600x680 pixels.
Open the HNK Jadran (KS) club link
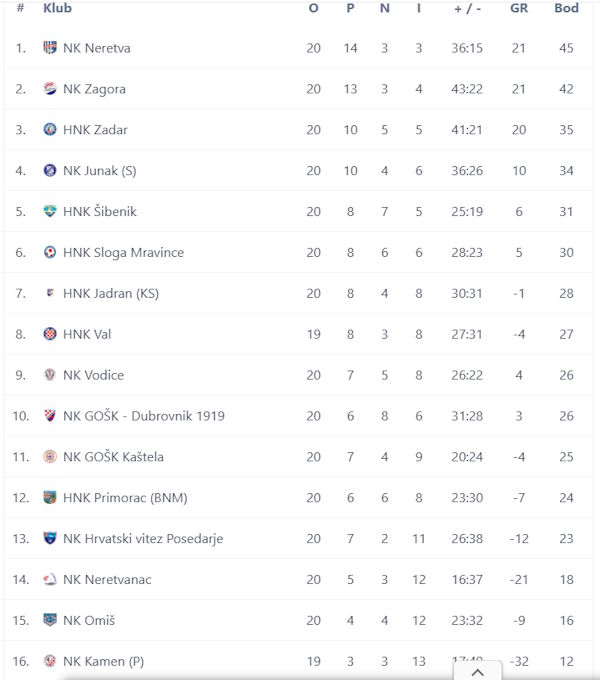click(111, 293)
